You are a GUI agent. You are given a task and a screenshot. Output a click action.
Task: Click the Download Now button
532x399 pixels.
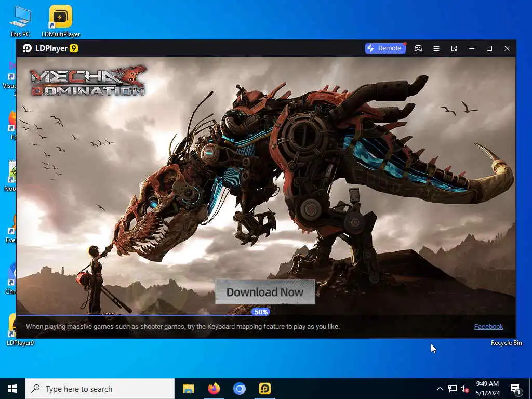[265, 292]
